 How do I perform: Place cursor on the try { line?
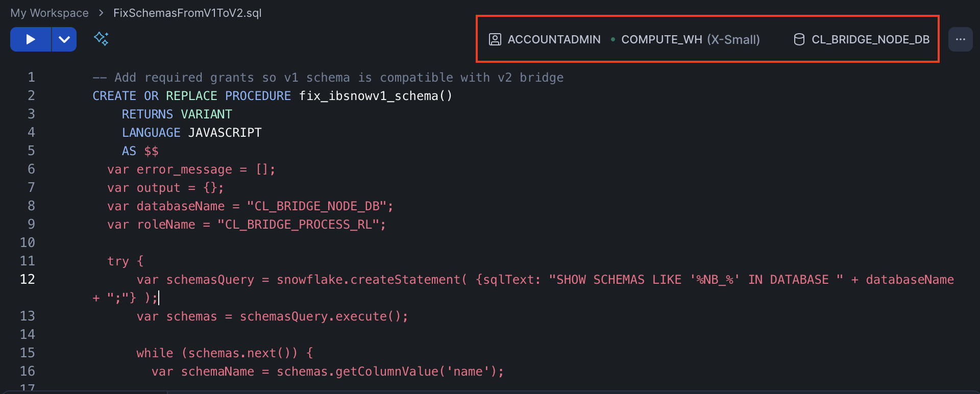[x=126, y=261]
